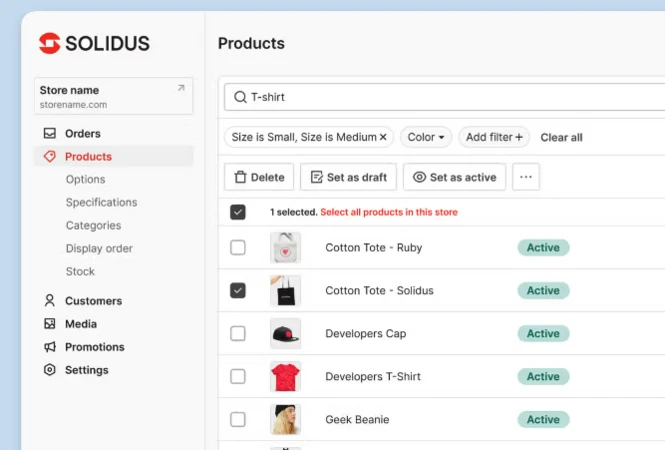Image resolution: width=665 pixels, height=450 pixels.
Task: Click the Orders inbox icon
Action: point(50,133)
